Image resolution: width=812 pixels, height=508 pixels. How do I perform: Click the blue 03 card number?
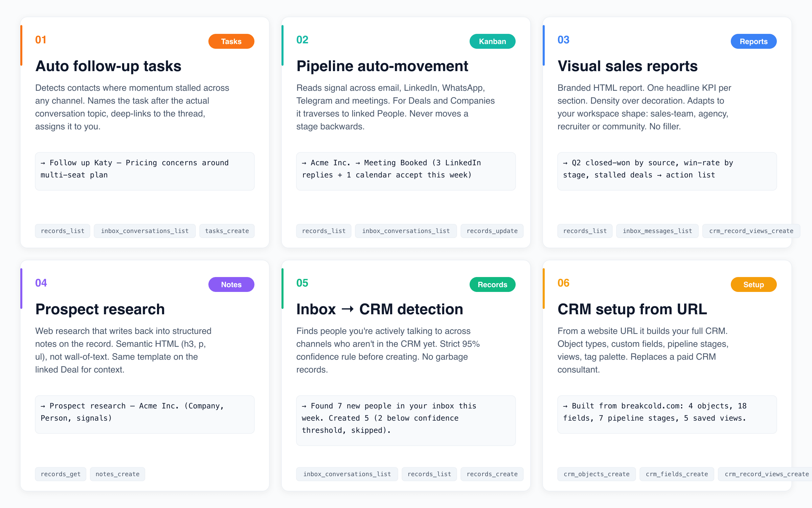[563, 40]
